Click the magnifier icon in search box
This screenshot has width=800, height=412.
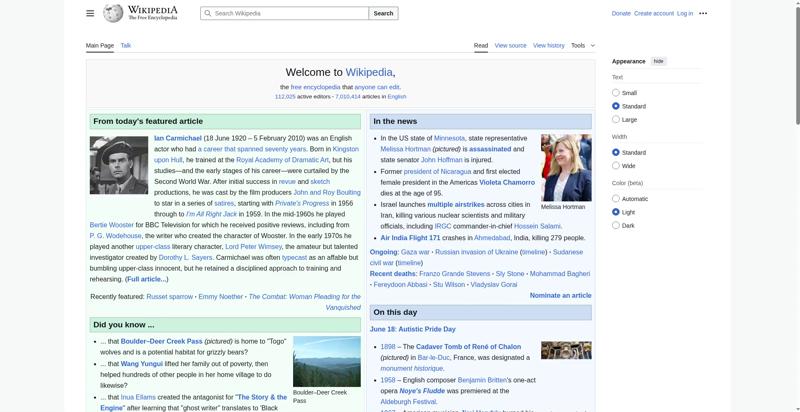[x=208, y=13]
